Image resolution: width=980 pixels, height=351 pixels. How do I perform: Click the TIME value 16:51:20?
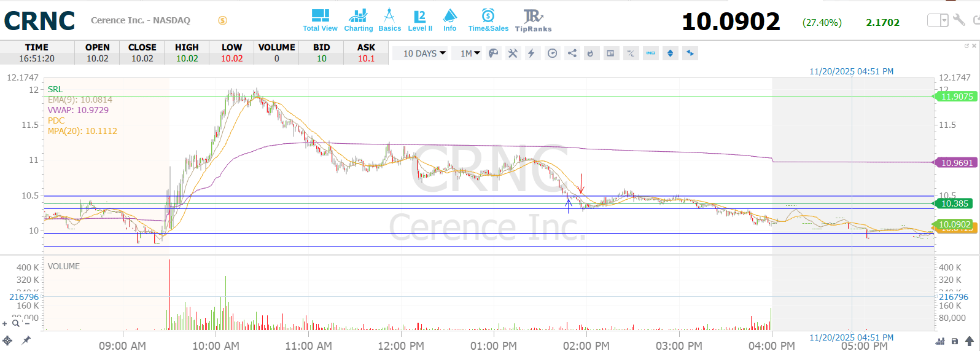pyautogui.click(x=37, y=58)
